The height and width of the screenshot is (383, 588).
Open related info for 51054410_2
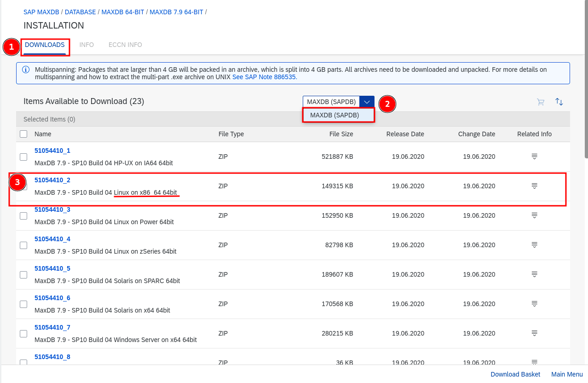[534, 186]
